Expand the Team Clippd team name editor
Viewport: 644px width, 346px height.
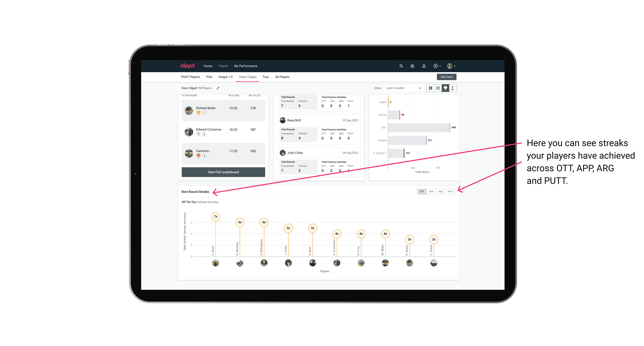pos(219,88)
